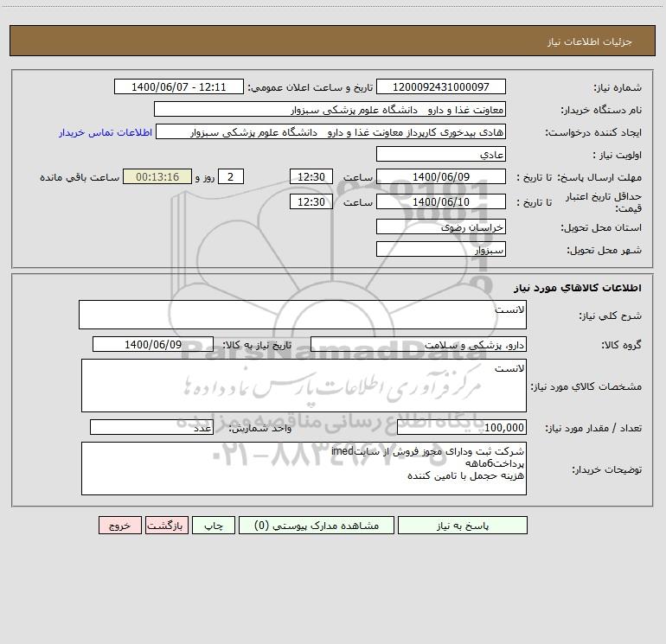The height and width of the screenshot is (644, 666).
Task: Click the واحد شمارش field showing عدد
Action: (x=151, y=427)
